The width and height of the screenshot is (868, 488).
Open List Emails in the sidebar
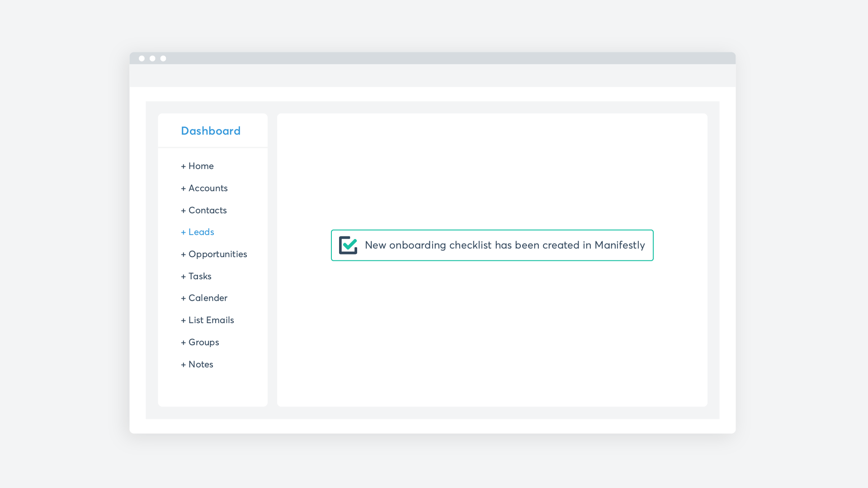coord(208,320)
